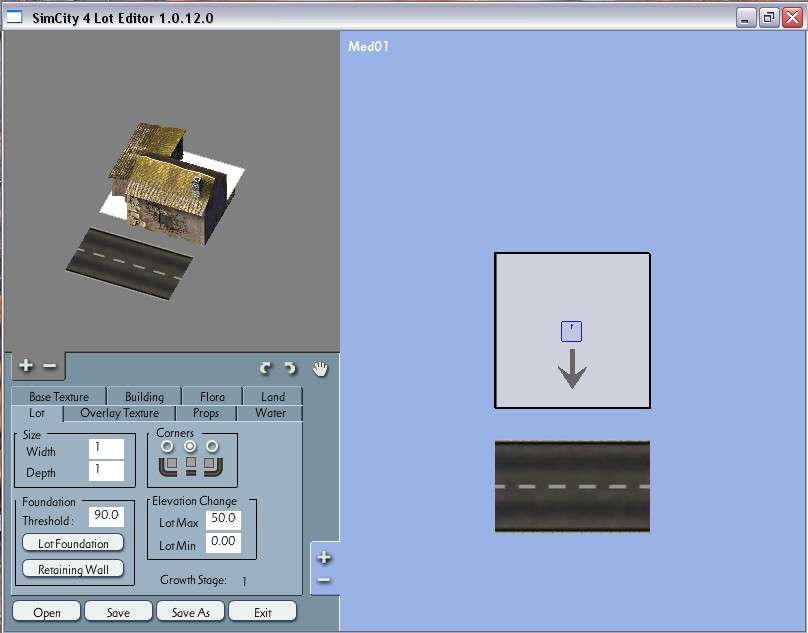Click the Elevation Change group label
This screenshot has height=633, width=808.
[x=194, y=501]
